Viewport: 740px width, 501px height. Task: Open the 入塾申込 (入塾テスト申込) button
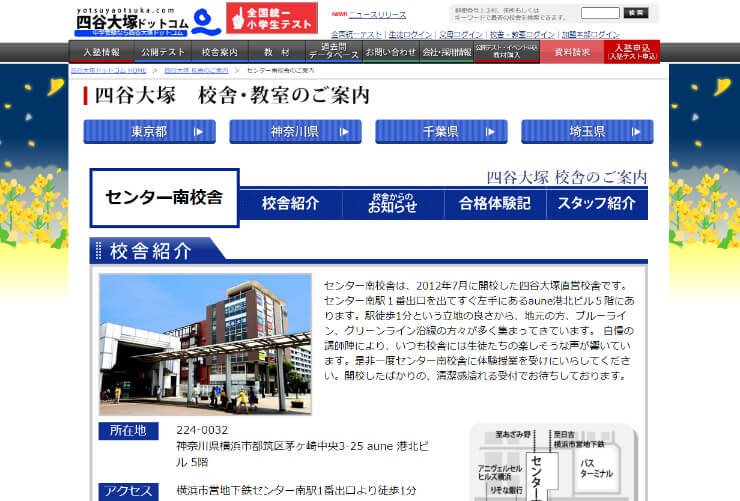[x=632, y=52]
